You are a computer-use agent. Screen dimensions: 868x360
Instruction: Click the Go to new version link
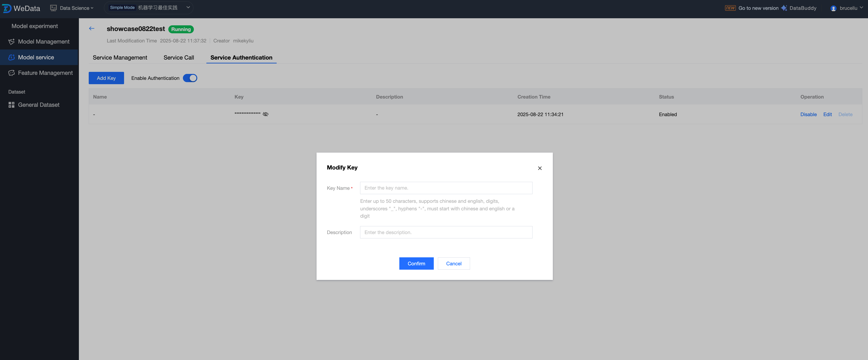tap(758, 8)
